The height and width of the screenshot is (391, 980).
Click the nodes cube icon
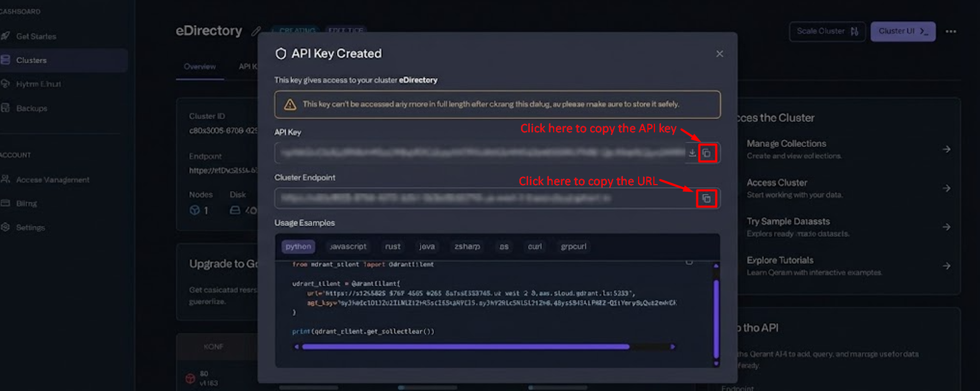pos(194,210)
